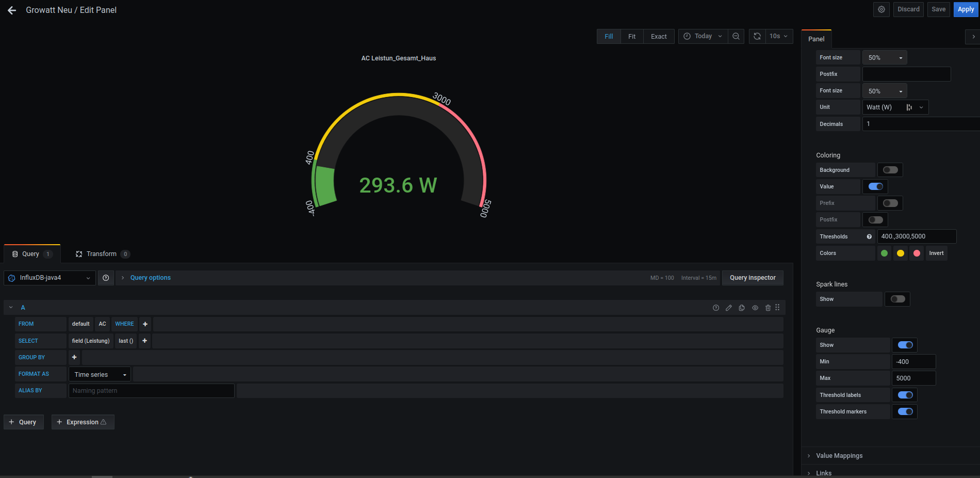Click the back arrow to leave Edit Panel
Screen dimensions: 980x478
(x=12, y=10)
